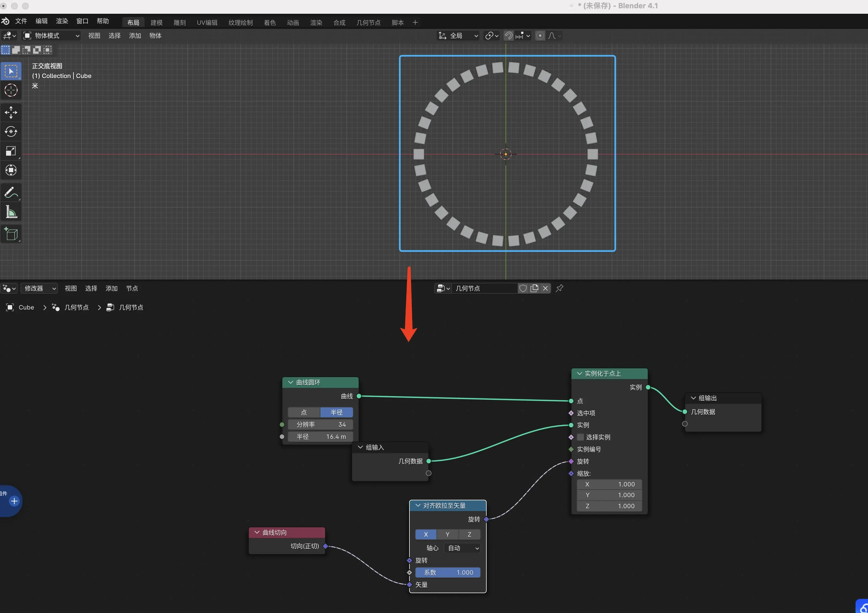Select the 半径 mode in 曲线圆环 node

coord(336,412)
